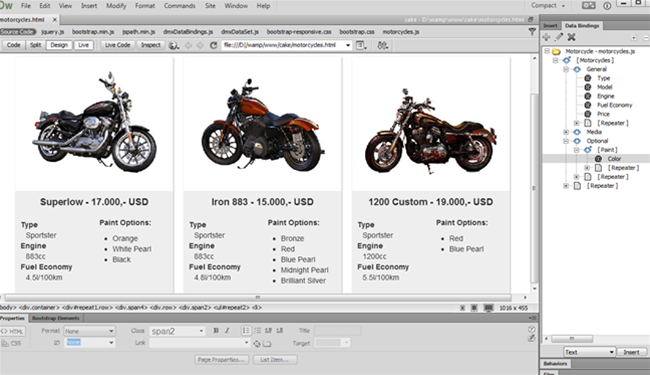This screenshot has height=375, width=650.
Task: Open related file dmxDataBindings.js
Action: point(188,31)
